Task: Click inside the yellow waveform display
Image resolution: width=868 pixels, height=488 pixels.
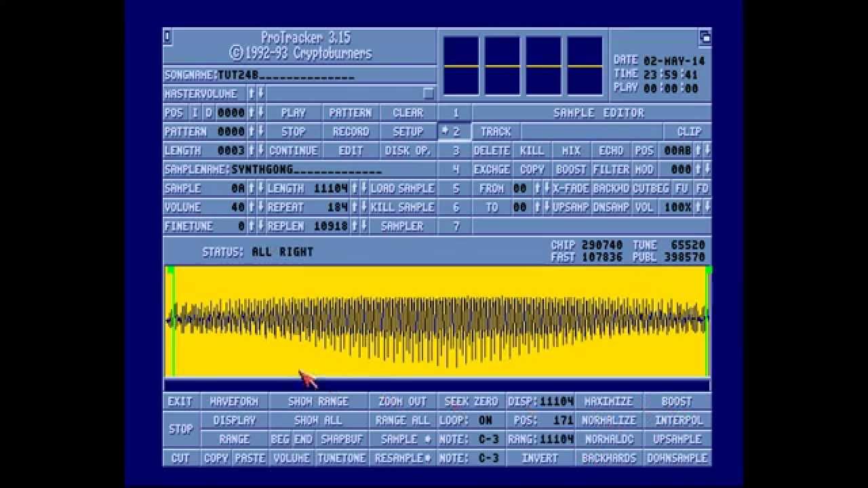Action: pyautogui.click(x=437, y=321)
